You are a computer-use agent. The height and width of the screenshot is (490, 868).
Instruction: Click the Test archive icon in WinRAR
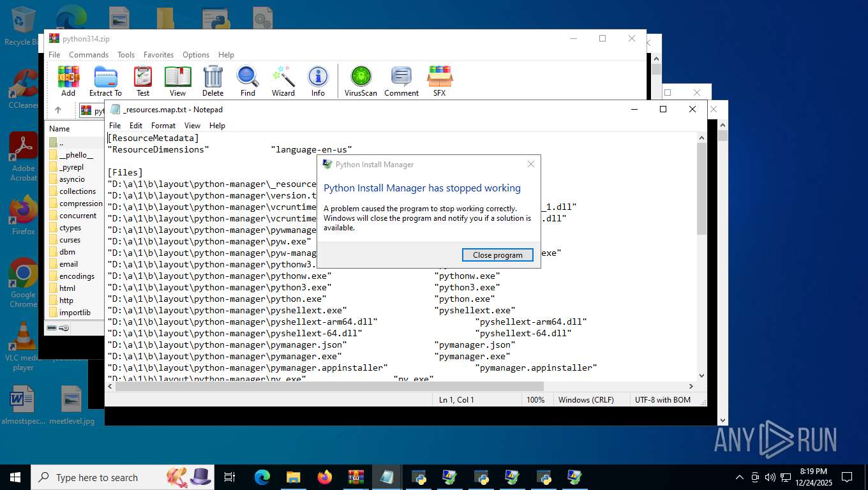143,81
